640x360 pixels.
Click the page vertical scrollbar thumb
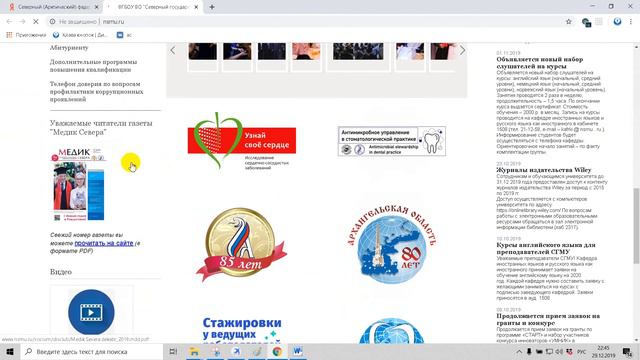(x=636, y=226)
